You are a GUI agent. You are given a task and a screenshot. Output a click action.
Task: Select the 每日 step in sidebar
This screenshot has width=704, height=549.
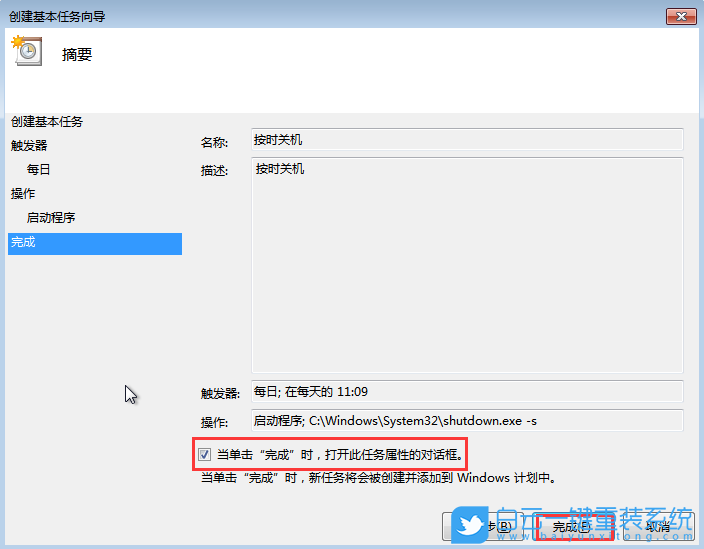[39, 169]
